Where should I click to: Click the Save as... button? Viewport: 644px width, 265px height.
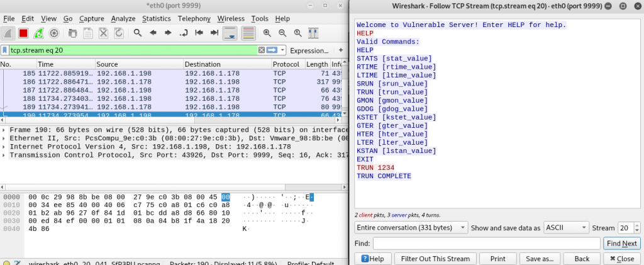pos(540,259)
